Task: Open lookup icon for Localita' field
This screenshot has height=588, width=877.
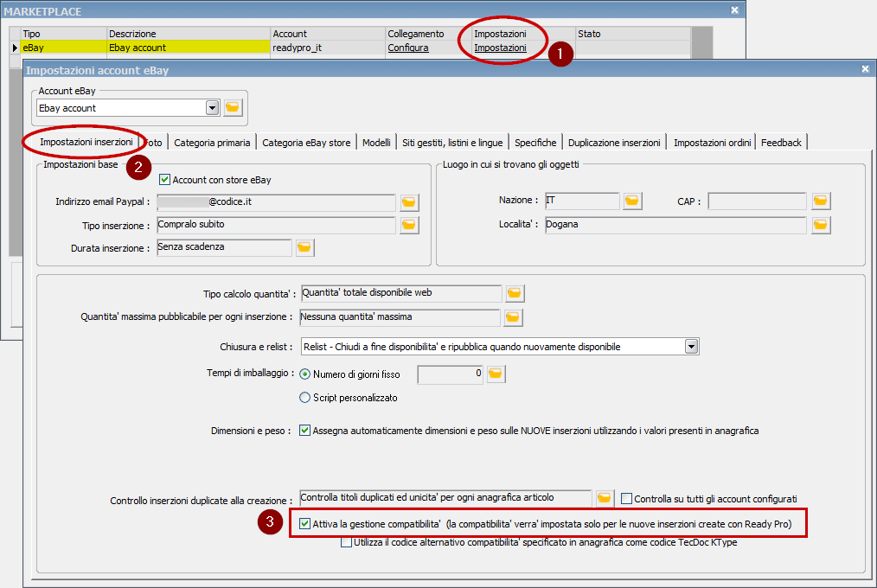Action: [x=821, y=225]
